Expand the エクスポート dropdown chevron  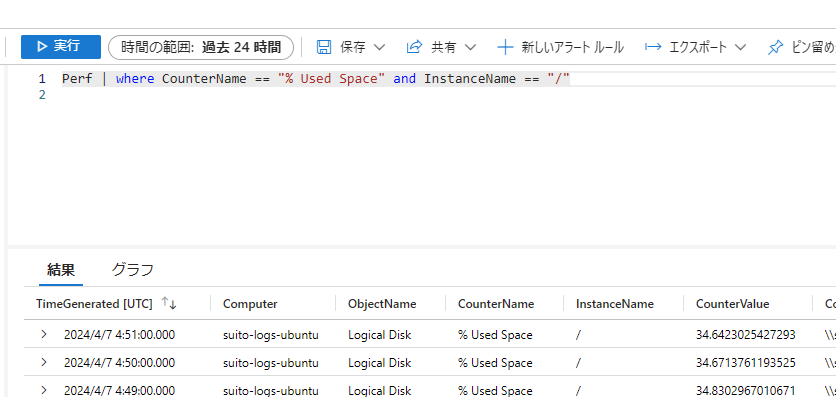pyautogui.click(x=739, y=47)
